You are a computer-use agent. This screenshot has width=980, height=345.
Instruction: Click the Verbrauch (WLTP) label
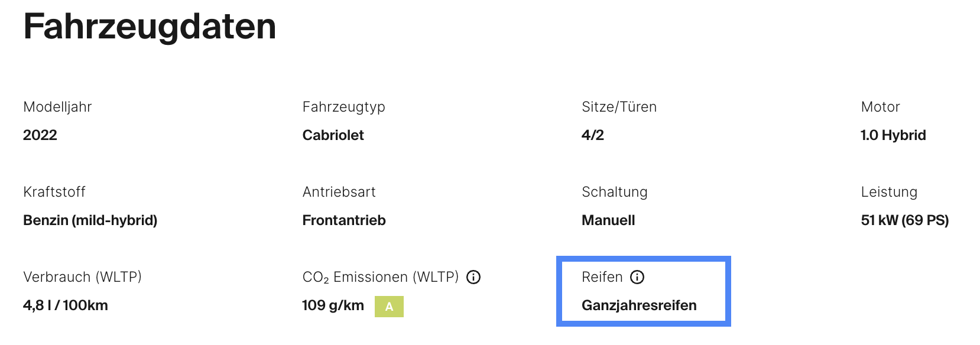(x=83, y=277)
